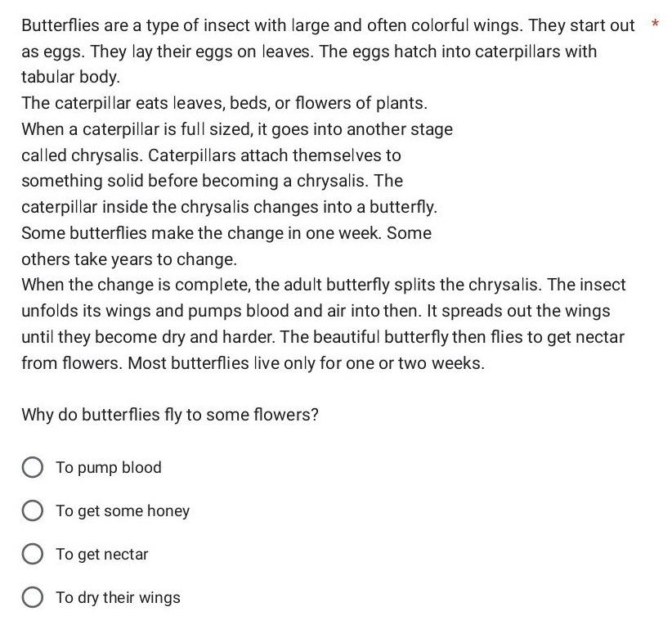Click the line "Some butterflies make the change in one week"
The width and height of the screenshot is (672, 625).
click(x=226, y=233)
